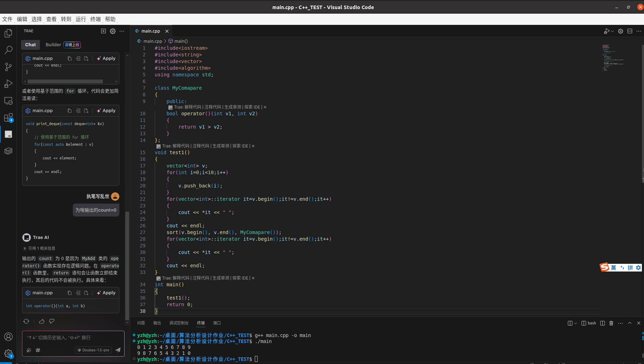Open the 编辑 menu
This screenshot has width=644, height=364.
tap(22, 19)
